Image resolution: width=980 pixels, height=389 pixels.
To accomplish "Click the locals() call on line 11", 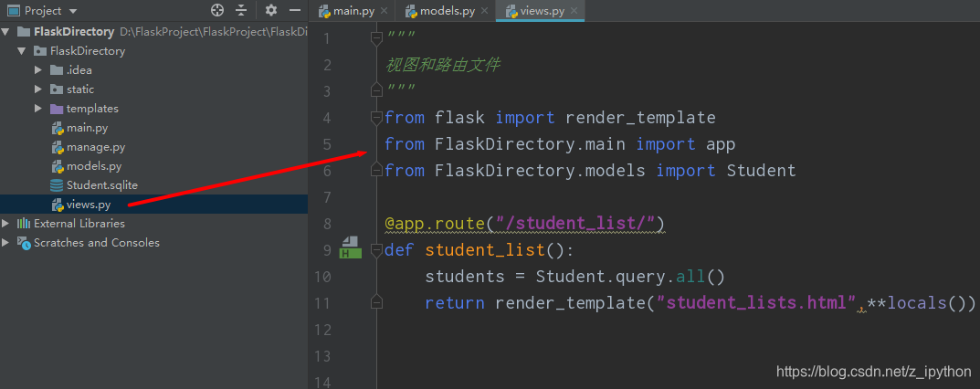I will click(x=928, y=303).
